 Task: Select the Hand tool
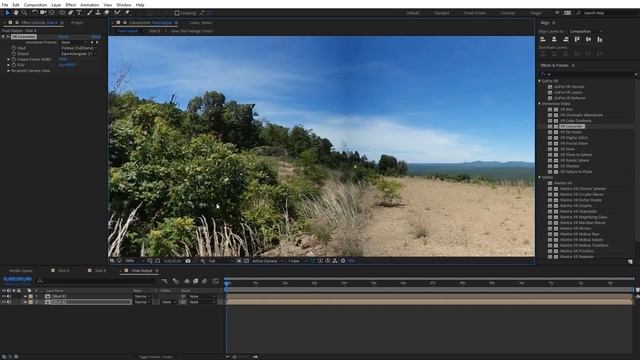(16, 13)
